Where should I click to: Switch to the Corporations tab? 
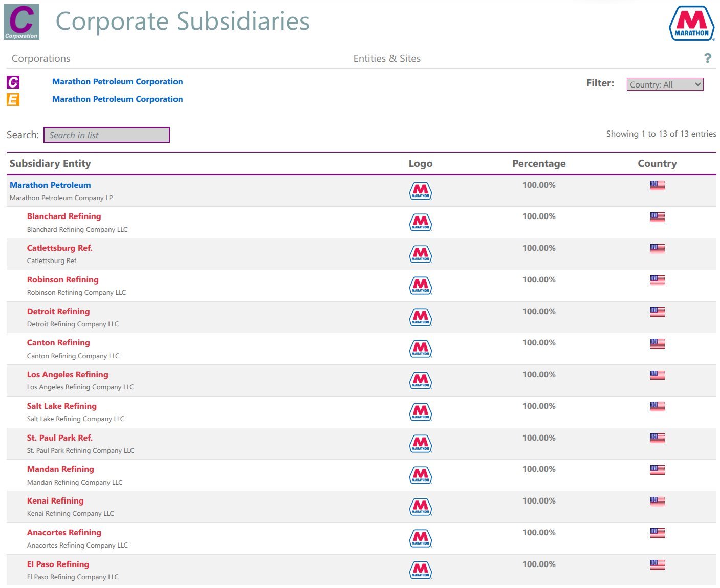pyautogui.click(x=41, y=59)
